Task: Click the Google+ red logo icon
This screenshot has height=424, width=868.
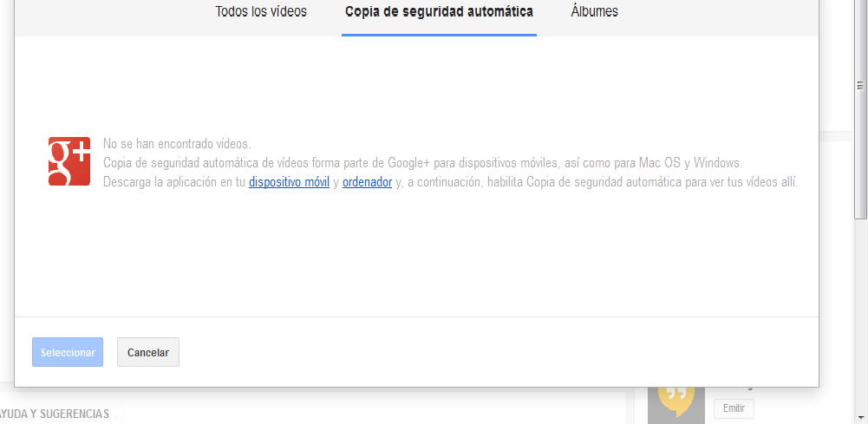Action: tap(69, 161)
